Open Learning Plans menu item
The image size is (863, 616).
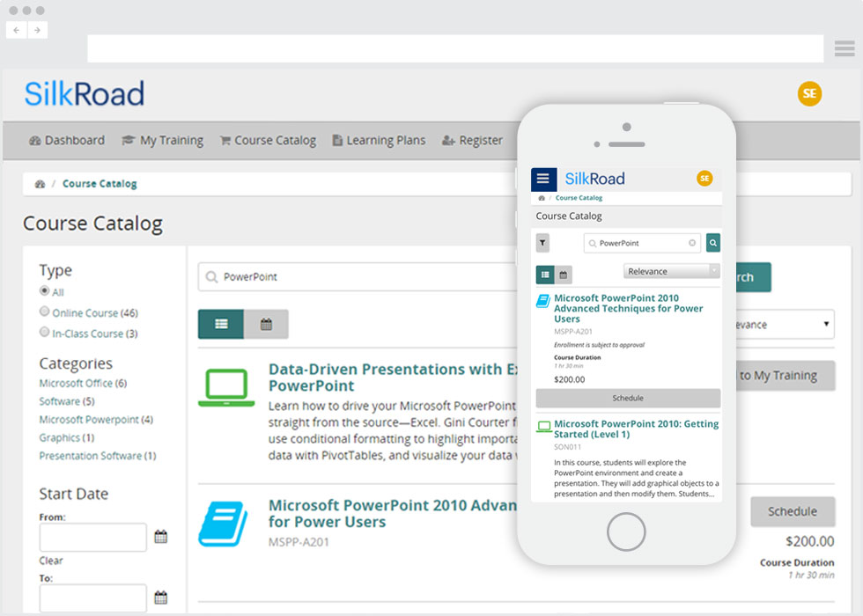[x=379, y=140]
